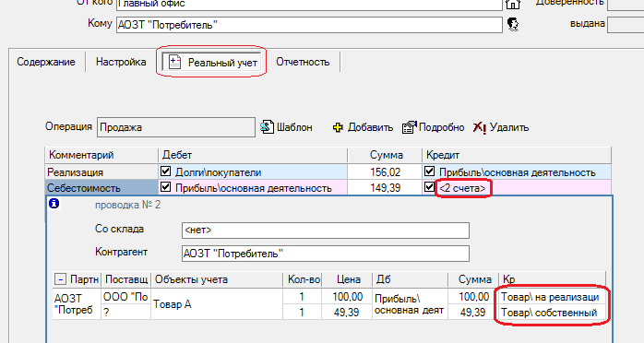Click the Добавить button
This screenshot has width=644, height=343.
[363, 127]
